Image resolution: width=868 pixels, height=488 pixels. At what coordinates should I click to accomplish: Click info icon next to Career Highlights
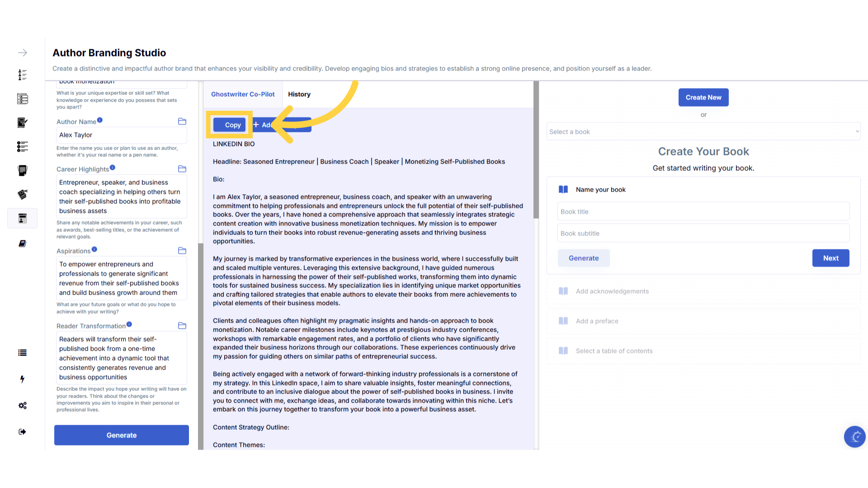(x=113, y=168)
